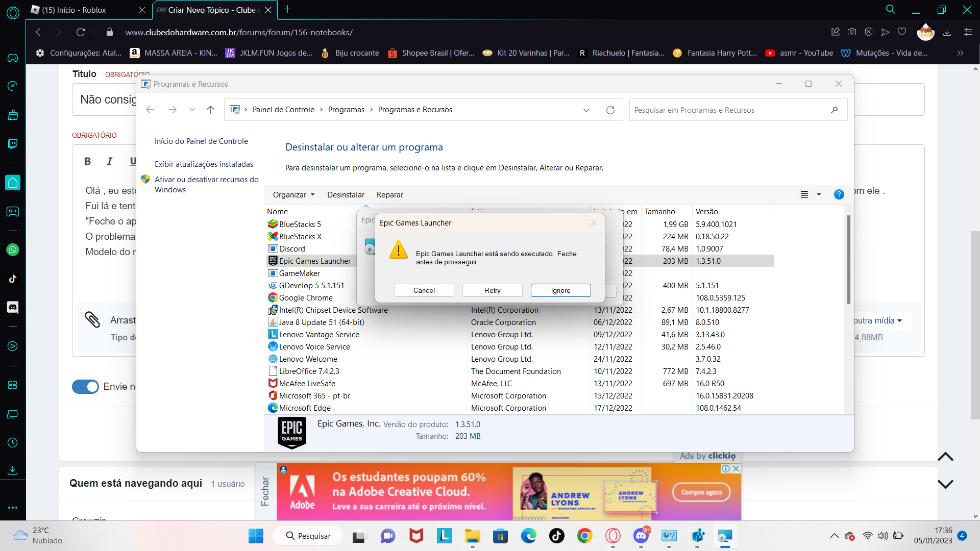Show hidden system tray icons
980x551 pixels.
click(834, 536)
